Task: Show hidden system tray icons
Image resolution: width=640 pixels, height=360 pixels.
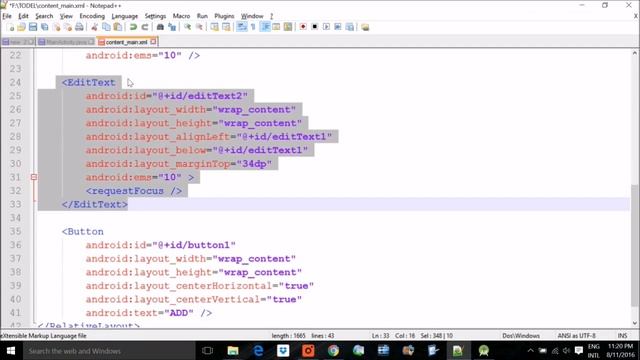Action: click(530, 351)
